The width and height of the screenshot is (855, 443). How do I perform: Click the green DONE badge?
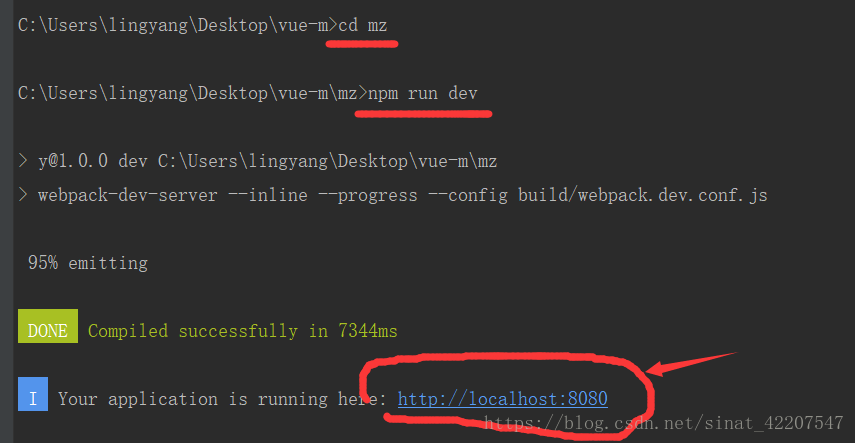(47, 326)
